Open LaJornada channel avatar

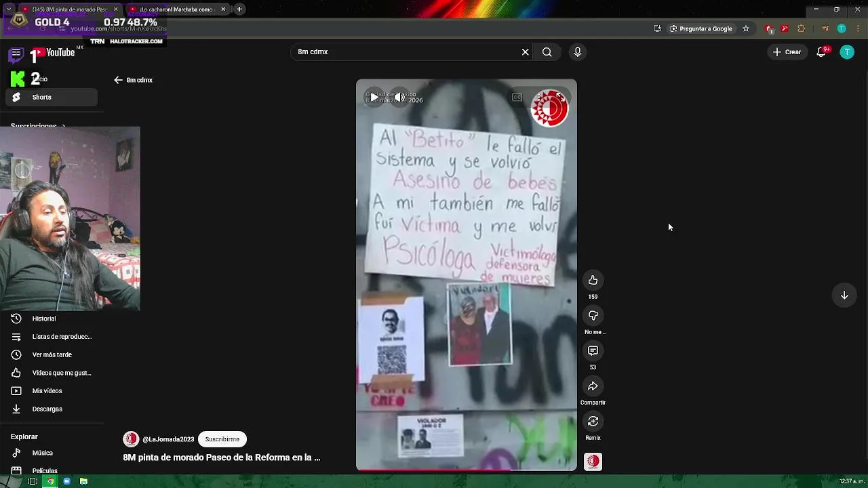tap(131, 439)
